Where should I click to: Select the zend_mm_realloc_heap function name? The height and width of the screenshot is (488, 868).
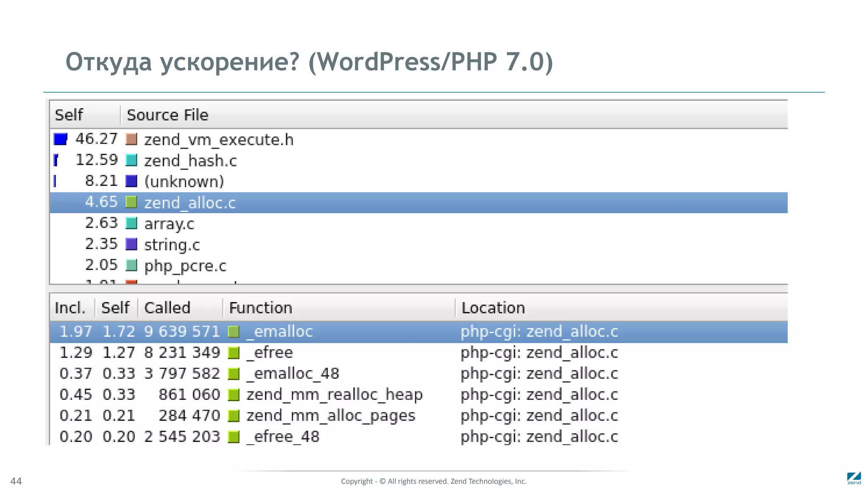click(x=334, y=395)
